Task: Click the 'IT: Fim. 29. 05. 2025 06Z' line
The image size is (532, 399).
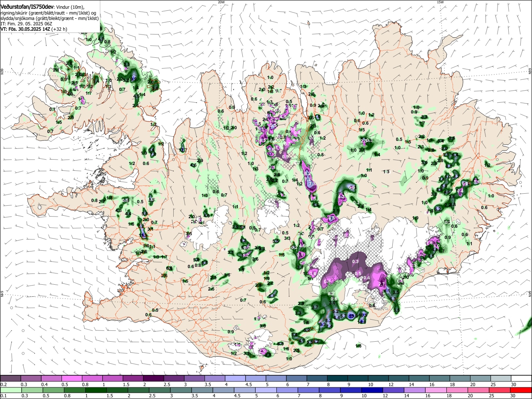Action: 26,24
